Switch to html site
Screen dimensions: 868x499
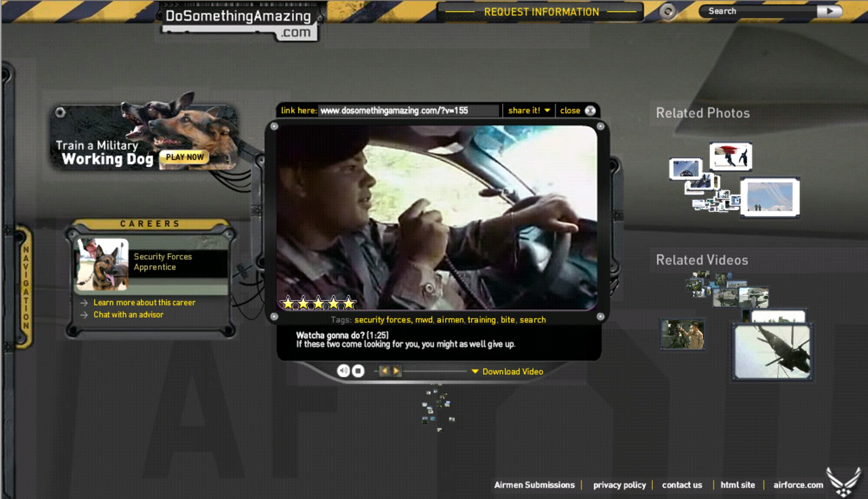(737, 485)
